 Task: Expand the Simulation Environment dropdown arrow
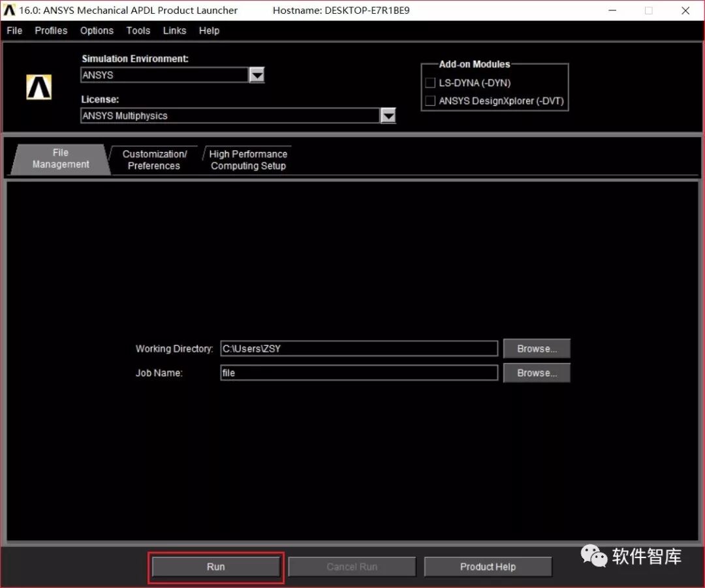point(257,74)
